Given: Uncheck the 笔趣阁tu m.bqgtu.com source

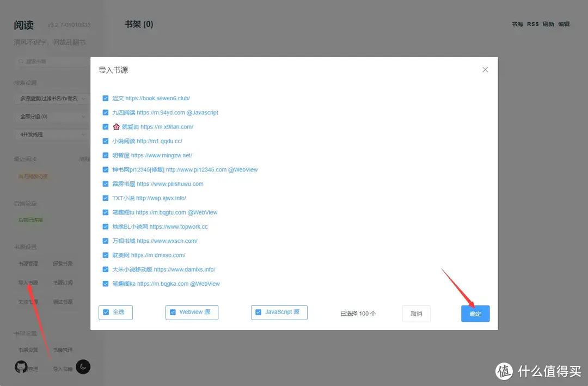Looking at the screenshot, I should coord(106,212).
